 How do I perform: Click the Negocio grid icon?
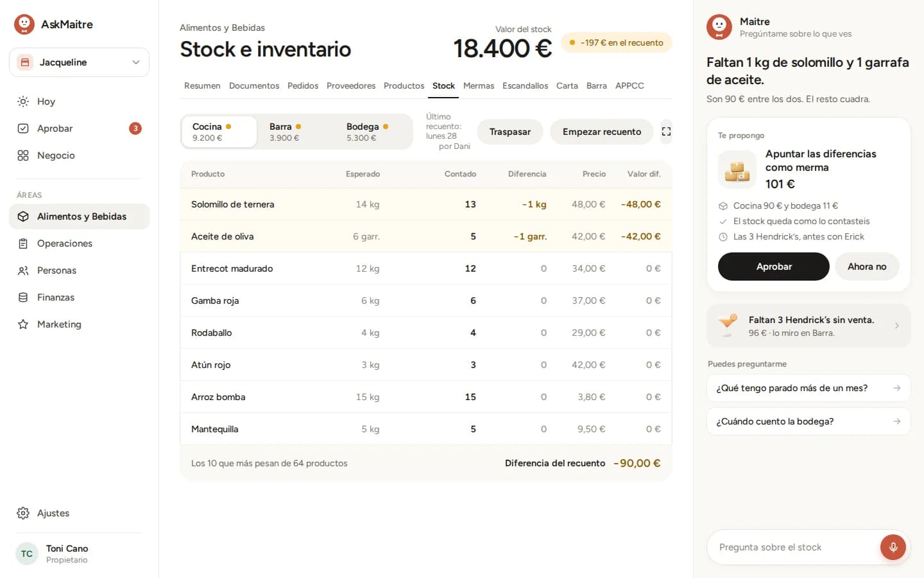(23, 155)
